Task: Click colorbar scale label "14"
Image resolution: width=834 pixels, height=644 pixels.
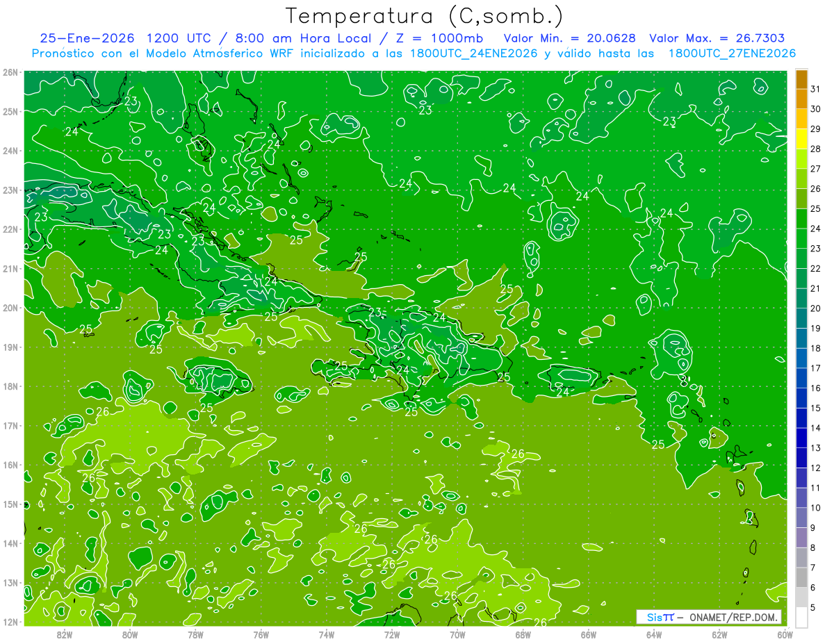Action: pos(815,428)
